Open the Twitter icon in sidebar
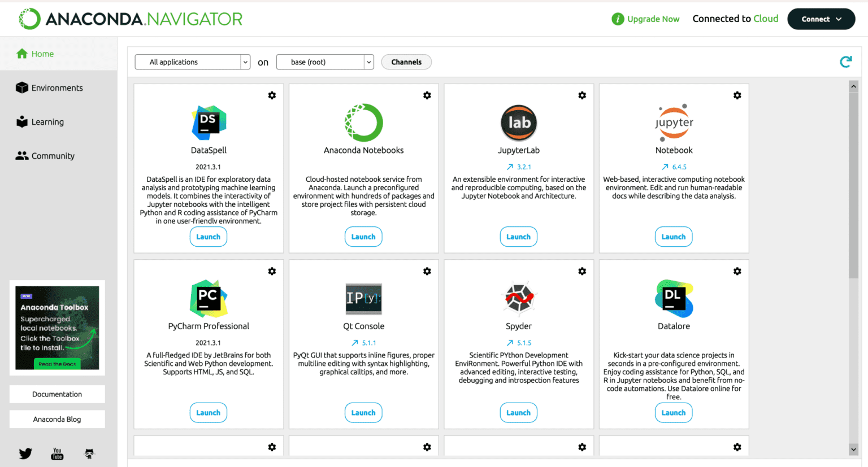Screen dimensions: 868x467 (25, 453)
